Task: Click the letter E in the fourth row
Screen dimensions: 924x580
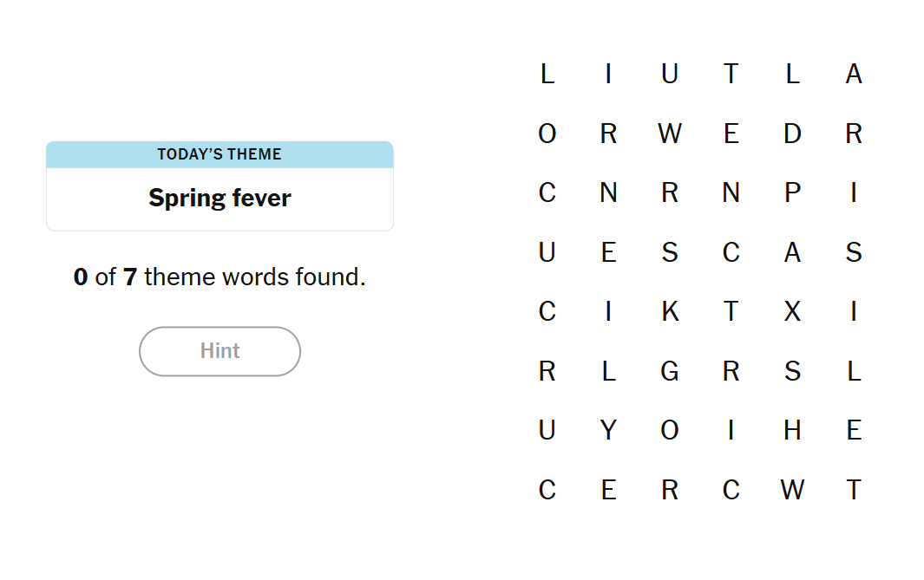Action: tap(608, 252)
